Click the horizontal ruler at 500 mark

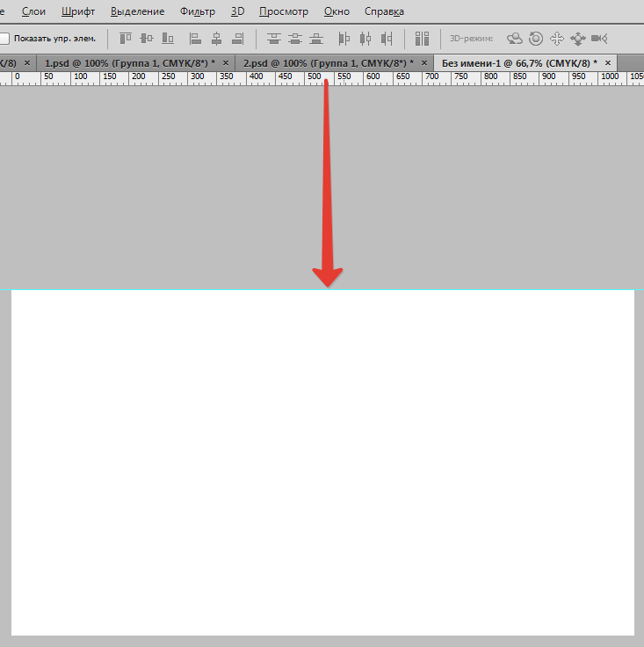coord(315,76)
